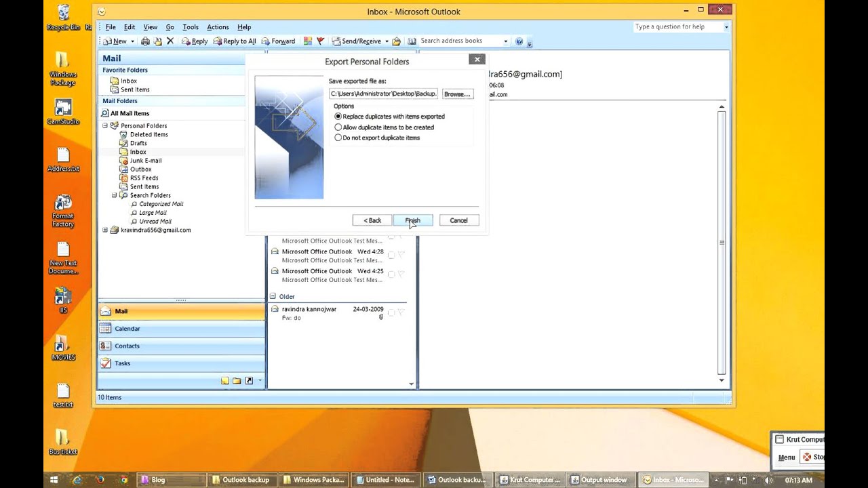Open the File menu
The height and width of the screenshot is (488, 868).
[x=111, y=27]
